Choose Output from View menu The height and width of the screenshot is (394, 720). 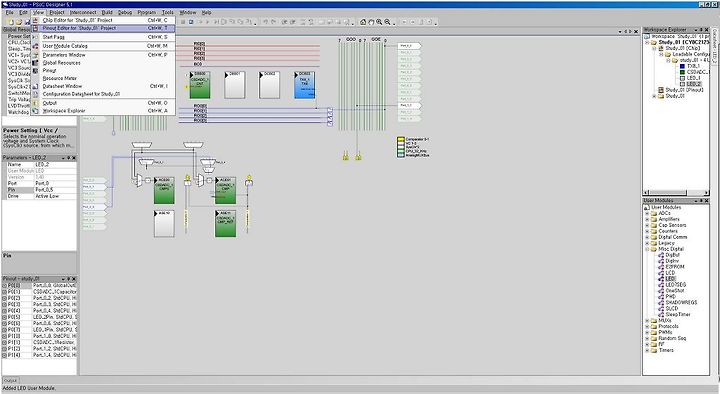point(103,103)
